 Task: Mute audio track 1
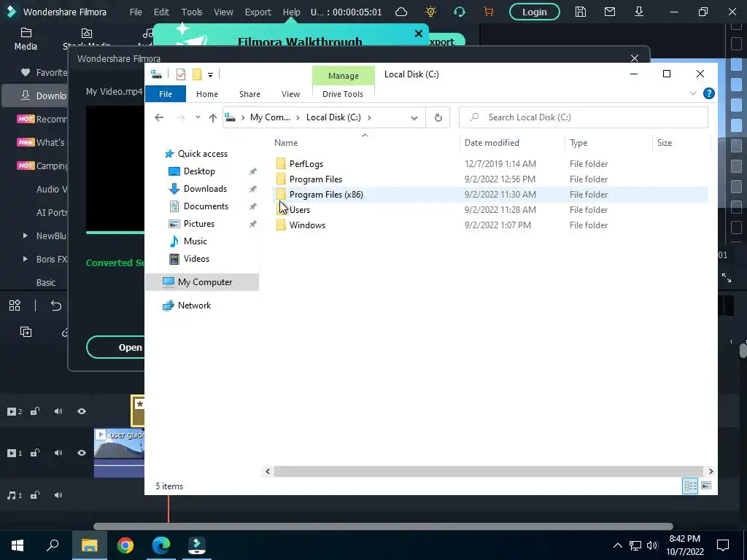tap(58, 495)
